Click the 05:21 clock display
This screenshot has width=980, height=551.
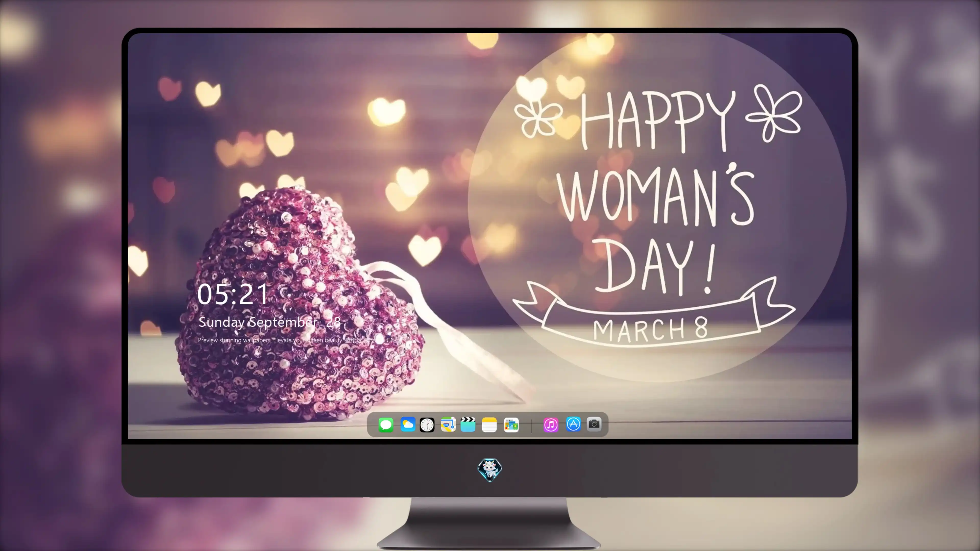tap(233, 294)
